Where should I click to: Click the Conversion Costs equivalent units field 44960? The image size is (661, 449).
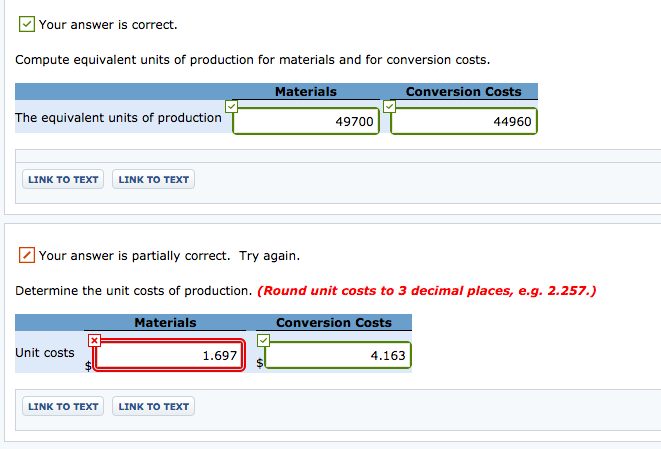pos(464,121)
